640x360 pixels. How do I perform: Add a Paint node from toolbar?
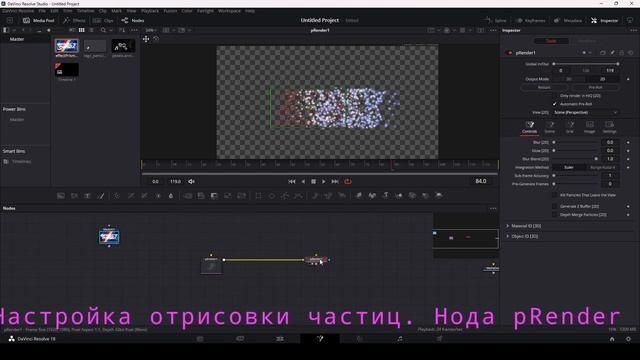[101, 196]
